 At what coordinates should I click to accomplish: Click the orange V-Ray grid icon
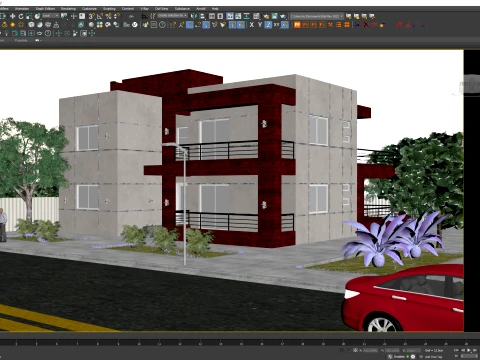point(347,25)
